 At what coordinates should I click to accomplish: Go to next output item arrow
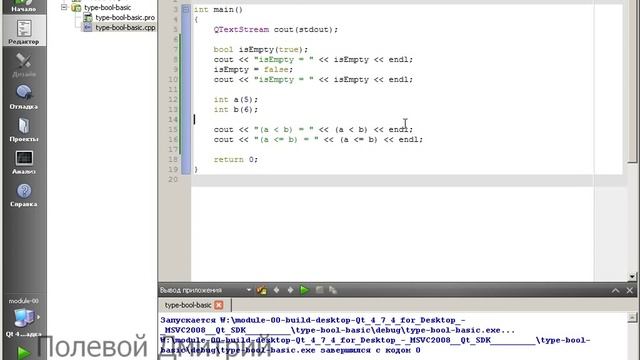[x=290, y=290]
